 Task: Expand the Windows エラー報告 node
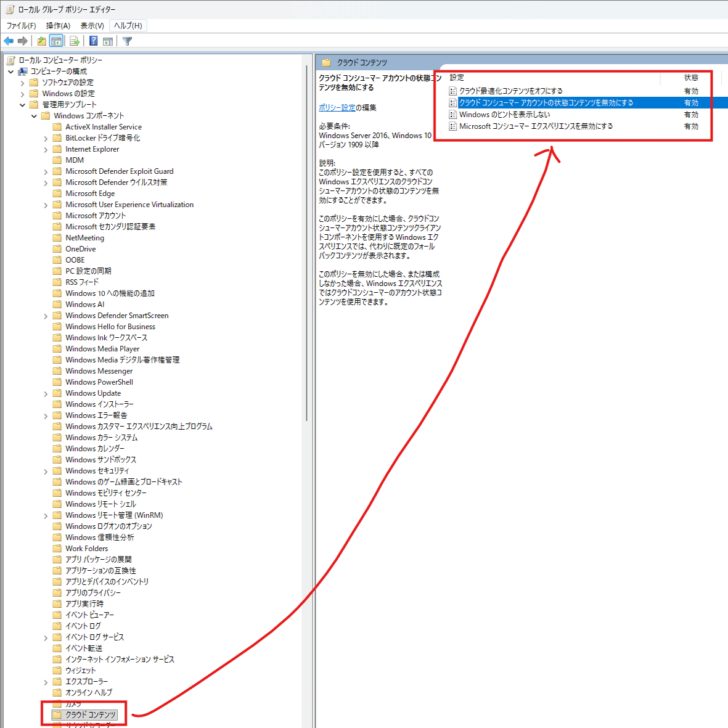(x=46, y=416)
